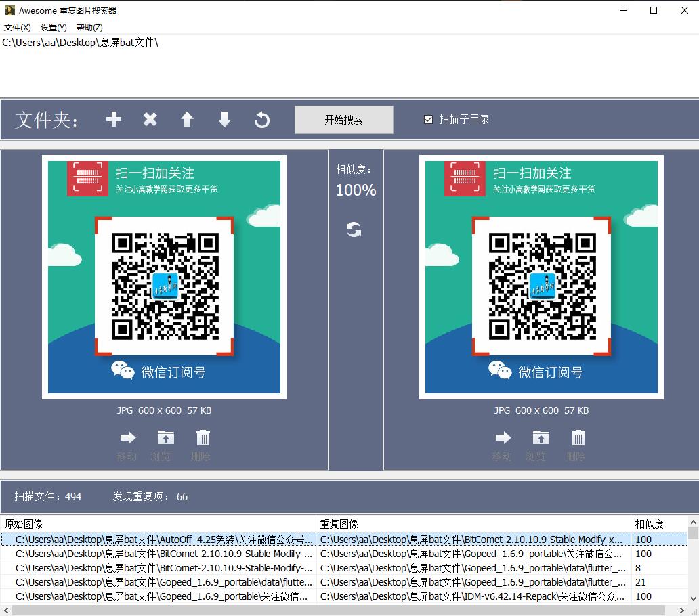Select row with AutoOff_4.25免装 original image
This screenshot has height=616, width=699.
[x=343, y=540]
